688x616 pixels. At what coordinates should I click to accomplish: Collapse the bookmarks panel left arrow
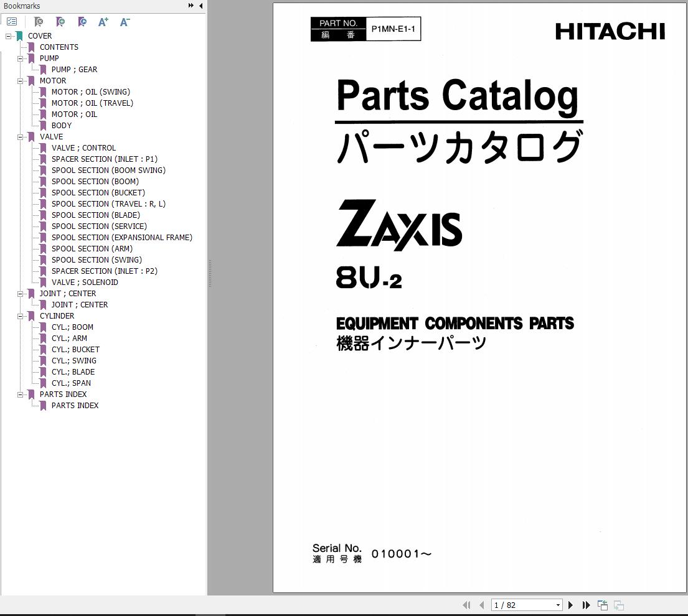200,6
